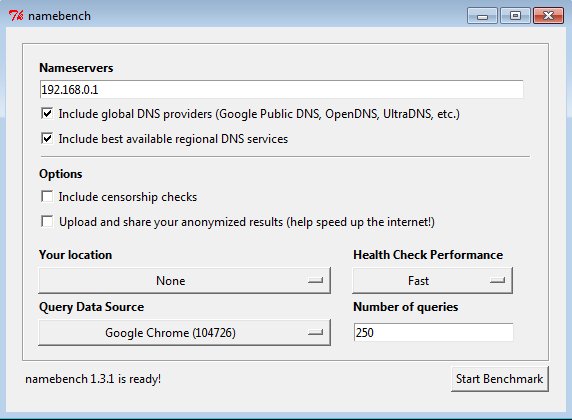Toggle Include best available regional DNS services
Image resolution: width=572 pixels, height=420 pixels.
coord(47,139)
